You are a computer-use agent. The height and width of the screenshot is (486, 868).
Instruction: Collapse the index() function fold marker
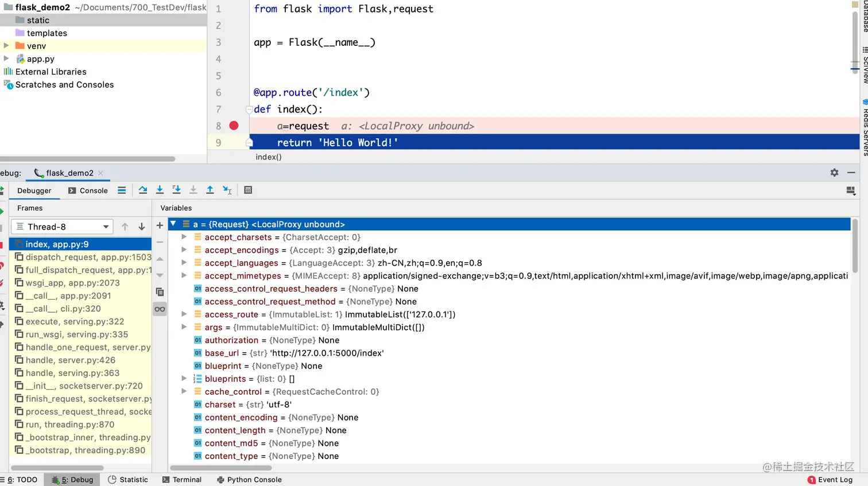click(249, 109)
